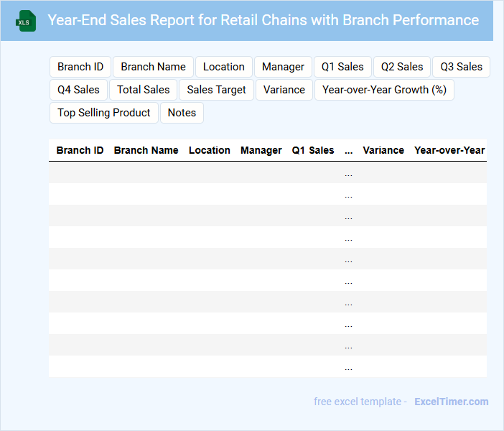Click the Variance table column header
Image resolution: width=504 pixels, height=431 pixels.
(x=383, y=150)
